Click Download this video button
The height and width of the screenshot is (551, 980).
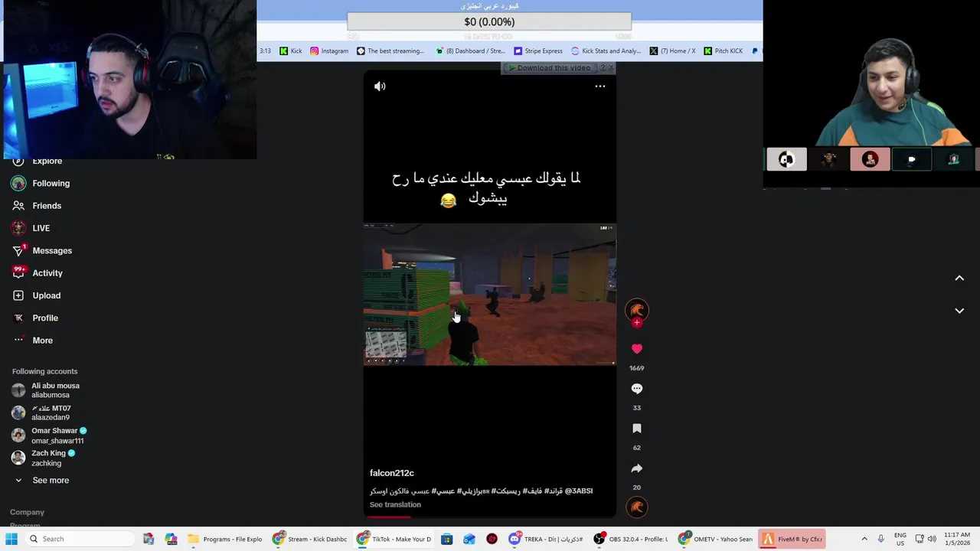click(x=550, y=68)
